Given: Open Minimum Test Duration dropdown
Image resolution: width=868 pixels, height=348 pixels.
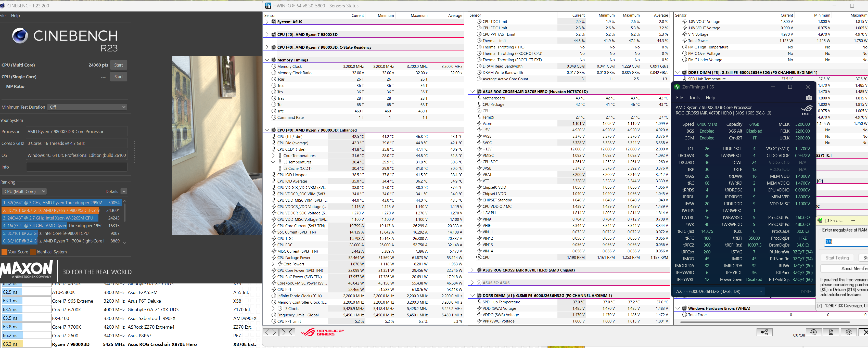Looking at the screenshot, I should point(87,107).
